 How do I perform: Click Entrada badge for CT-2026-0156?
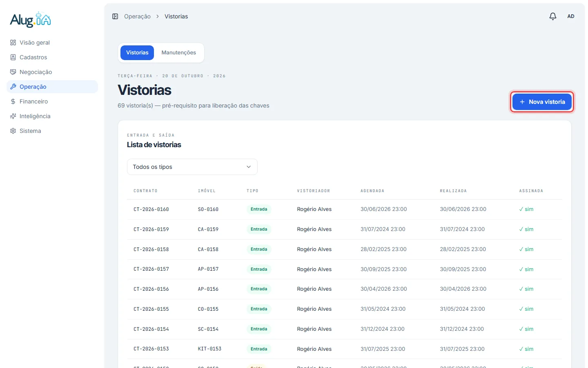[x=259, y=289]
